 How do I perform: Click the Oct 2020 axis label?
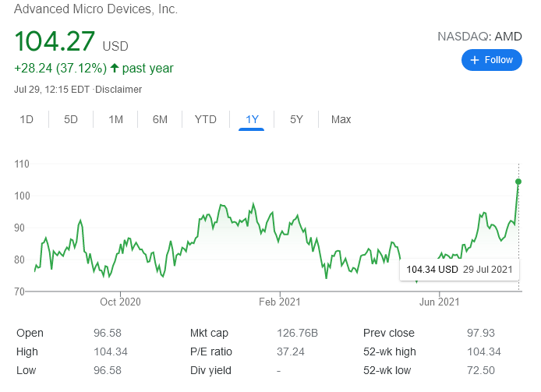(x=120, y=302)
